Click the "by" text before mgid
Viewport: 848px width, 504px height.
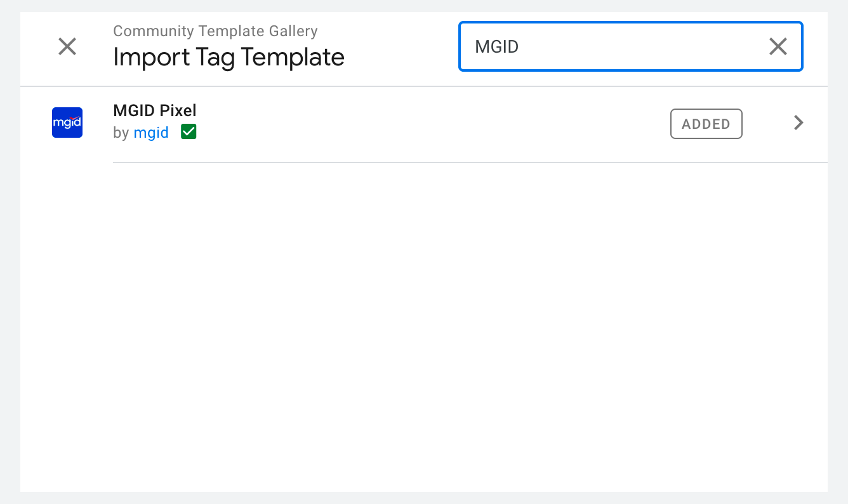(x=121, y=133)
